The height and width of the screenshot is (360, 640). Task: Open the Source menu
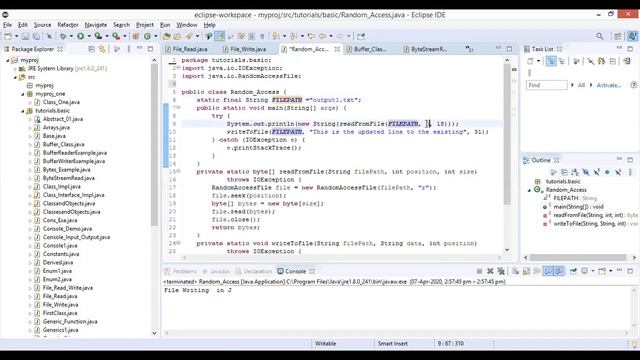pyautogui.click(x=42, y=25)
